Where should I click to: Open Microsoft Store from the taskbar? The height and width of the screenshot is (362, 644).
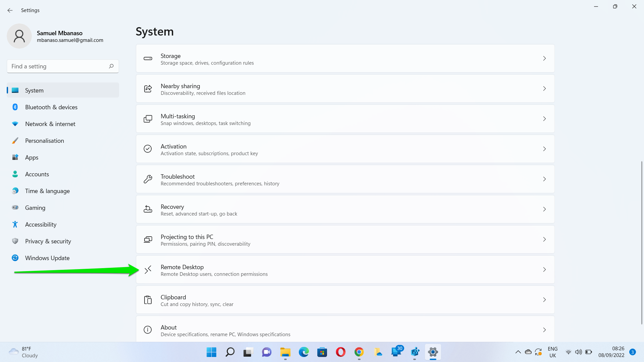click(x=322, y=352)
